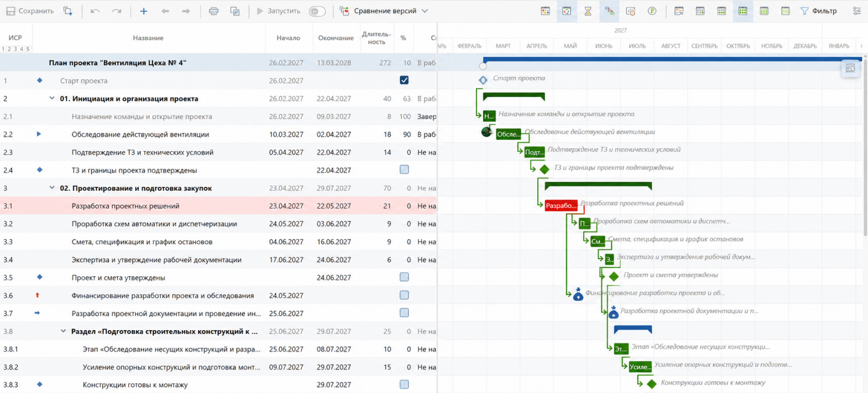Select the red Разработка Gantt bar
Image resolution: width=868 pixels, height=393 pixels.
[561, 206]
